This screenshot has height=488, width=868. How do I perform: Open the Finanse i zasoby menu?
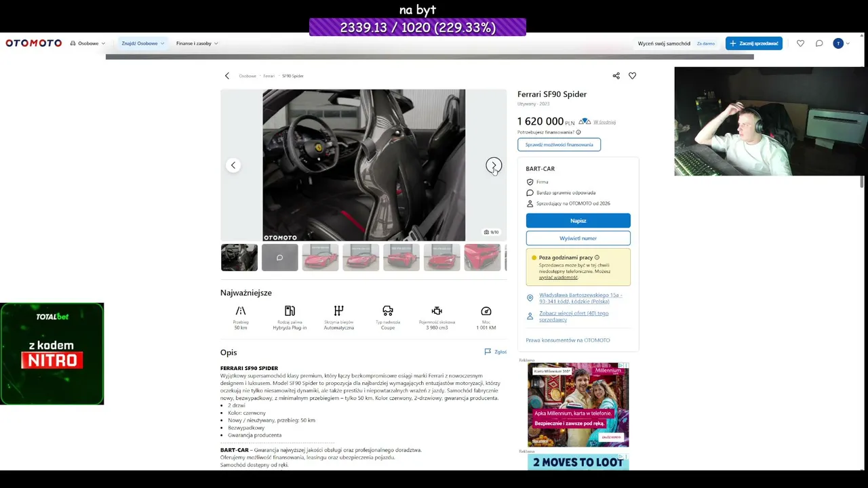pyautogui.click(x=197, y=43)
